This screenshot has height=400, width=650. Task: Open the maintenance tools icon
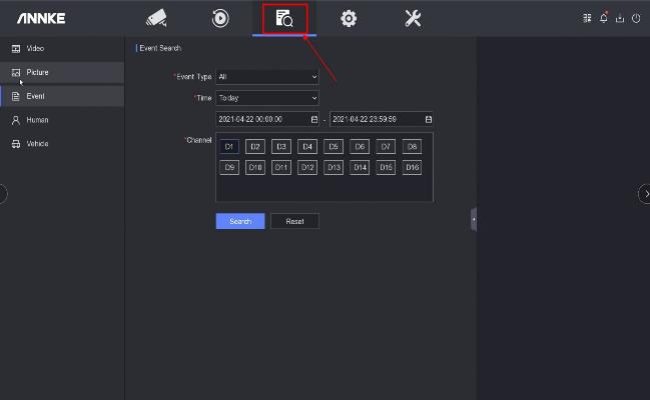point(412,18)
